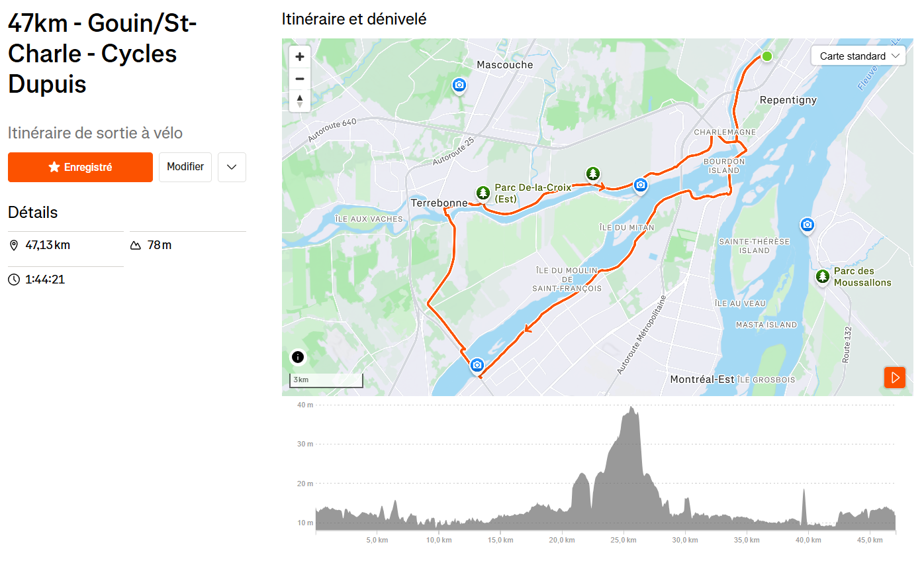Toggle the Enregistré saved button
The height and width of the screenshot is (569, 924).
tap(80, 168)
